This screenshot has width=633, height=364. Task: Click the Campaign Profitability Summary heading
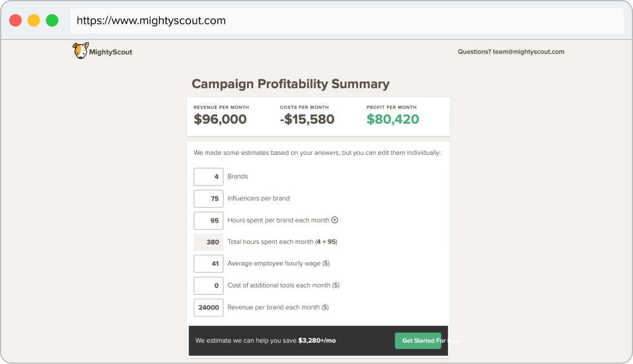click(290, 84)
